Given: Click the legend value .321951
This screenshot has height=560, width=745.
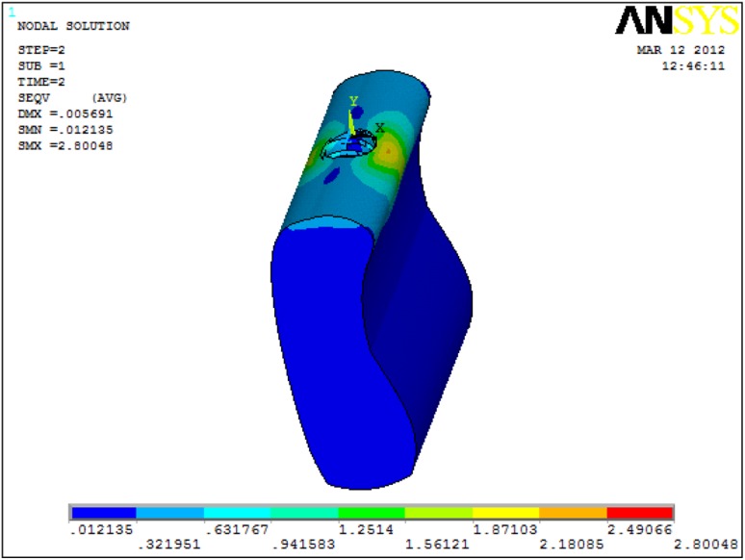Looking at the screenshot, I should (x=168, y=545).
